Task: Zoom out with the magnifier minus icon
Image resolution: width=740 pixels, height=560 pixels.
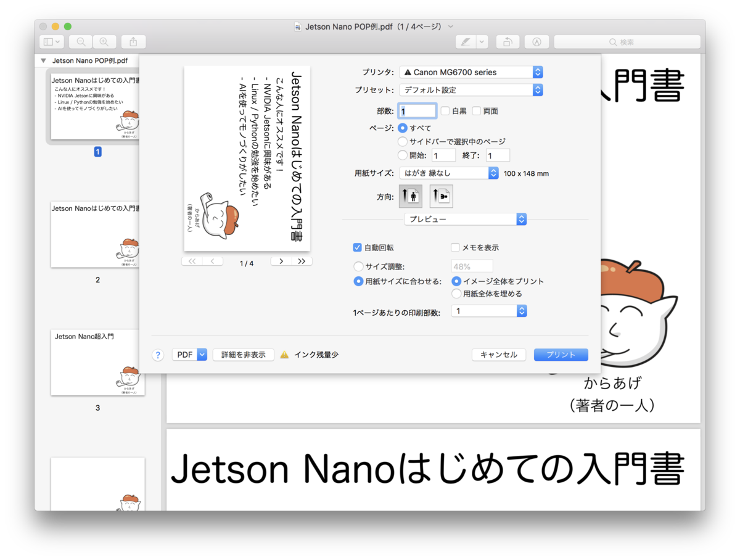Action: pos(81,42)
